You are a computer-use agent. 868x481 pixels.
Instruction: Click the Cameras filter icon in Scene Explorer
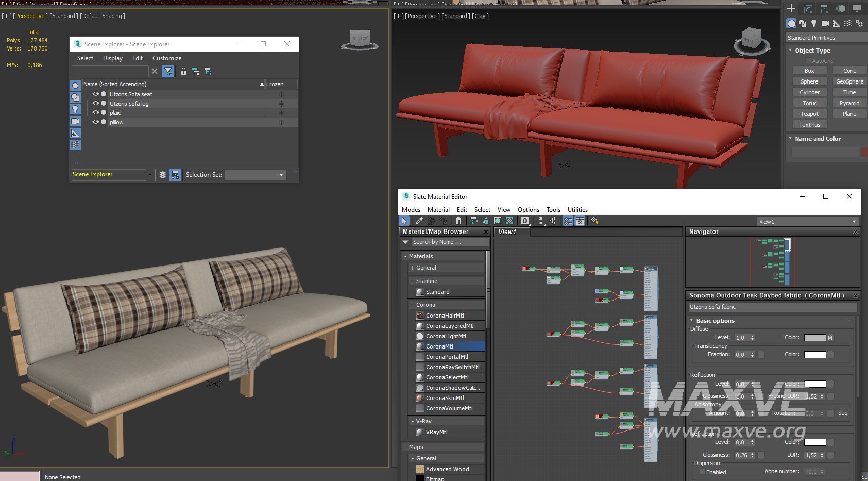pyautogui.click(x=75, y=121)
